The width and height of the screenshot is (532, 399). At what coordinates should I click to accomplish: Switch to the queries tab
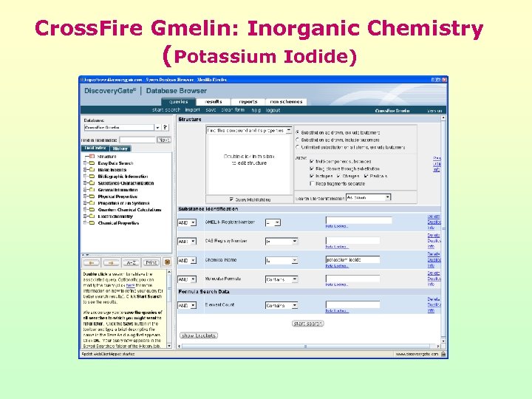click(179, 102)
